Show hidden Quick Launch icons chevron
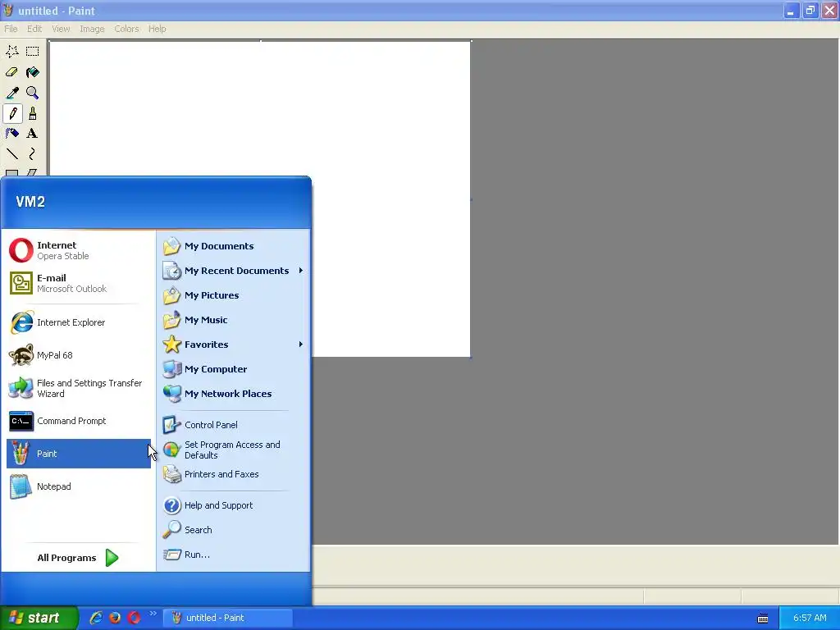The image size is (840, 630). [x=153, y=614]
